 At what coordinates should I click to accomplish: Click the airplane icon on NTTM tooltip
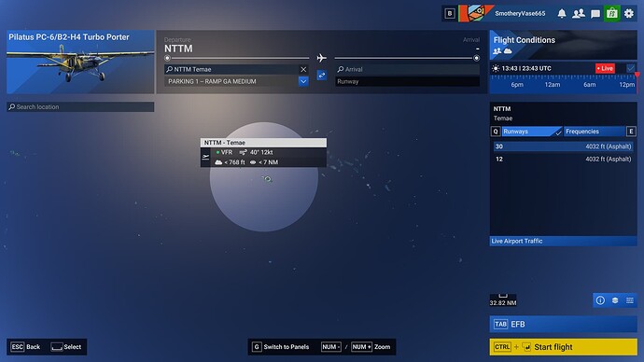click(205, 157)
